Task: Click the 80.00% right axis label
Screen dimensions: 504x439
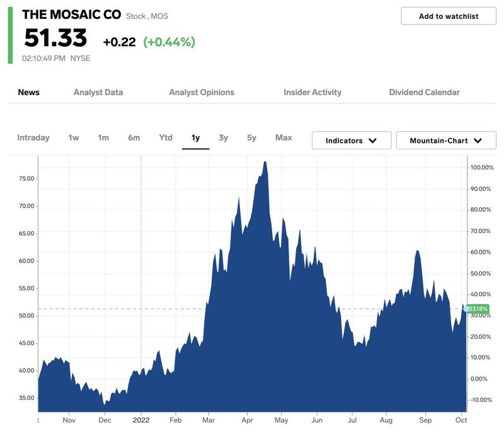Action: (x=481, y=210)
